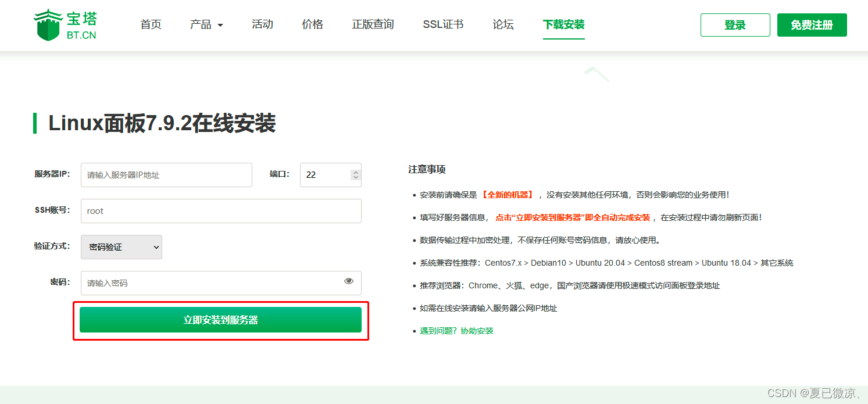Toggle password visibility eye icon

[349, 281]
